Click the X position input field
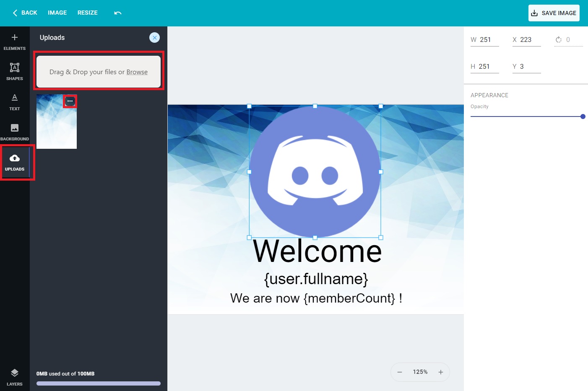The image size is (588, 391). click(527, 40)
